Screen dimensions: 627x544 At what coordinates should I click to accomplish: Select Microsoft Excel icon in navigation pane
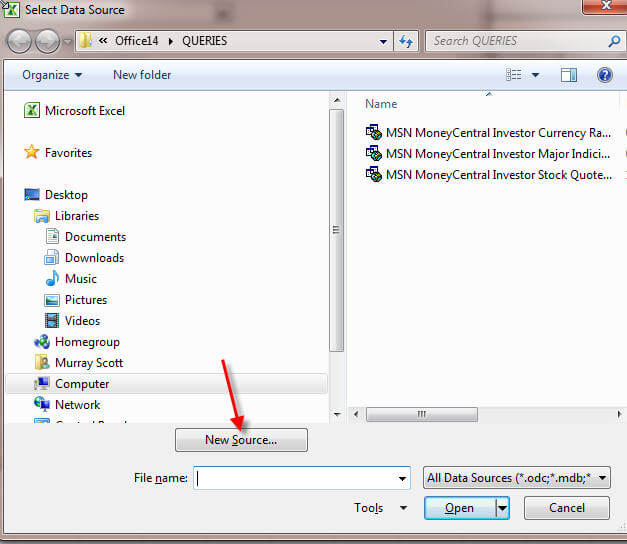point(32,110)
